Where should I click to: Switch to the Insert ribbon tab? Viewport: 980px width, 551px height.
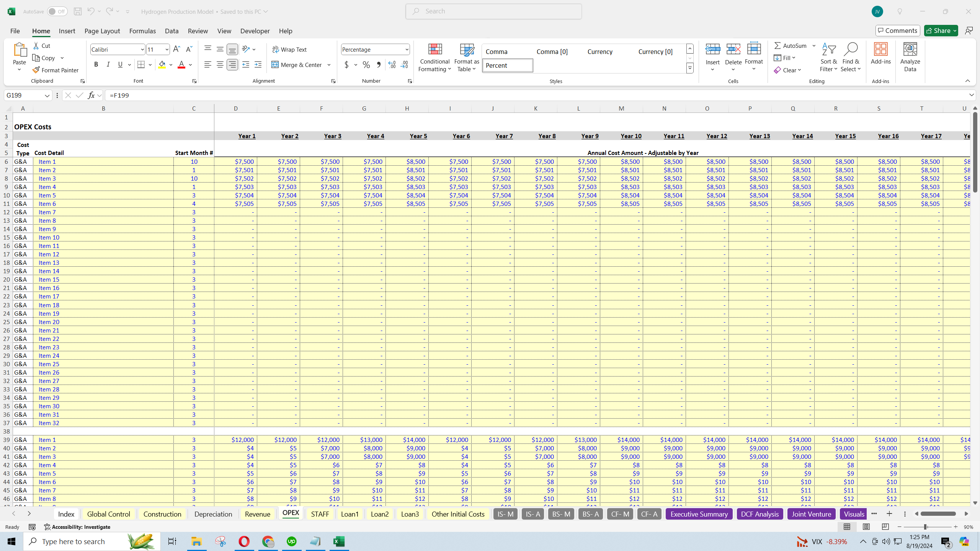[67, 31]
